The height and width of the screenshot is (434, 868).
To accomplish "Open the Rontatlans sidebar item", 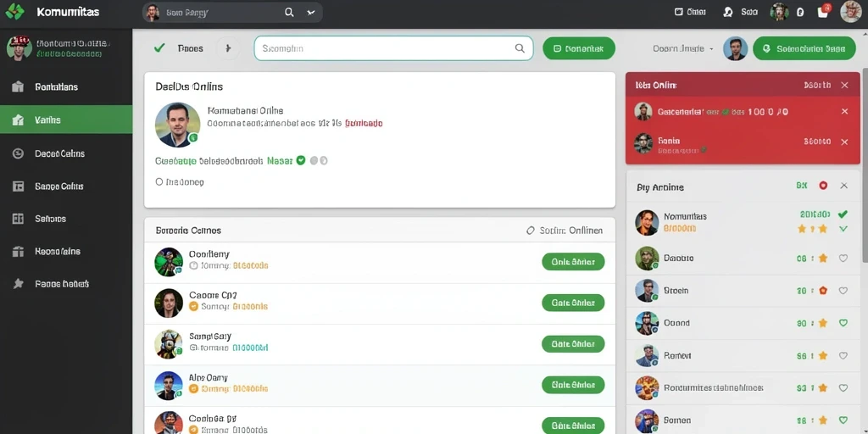I will 66,87.
